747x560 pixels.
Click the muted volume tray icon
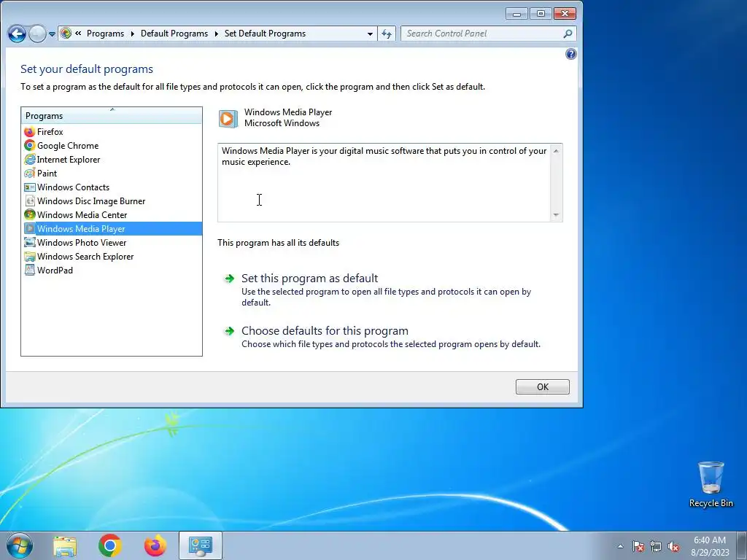[673, 546]
